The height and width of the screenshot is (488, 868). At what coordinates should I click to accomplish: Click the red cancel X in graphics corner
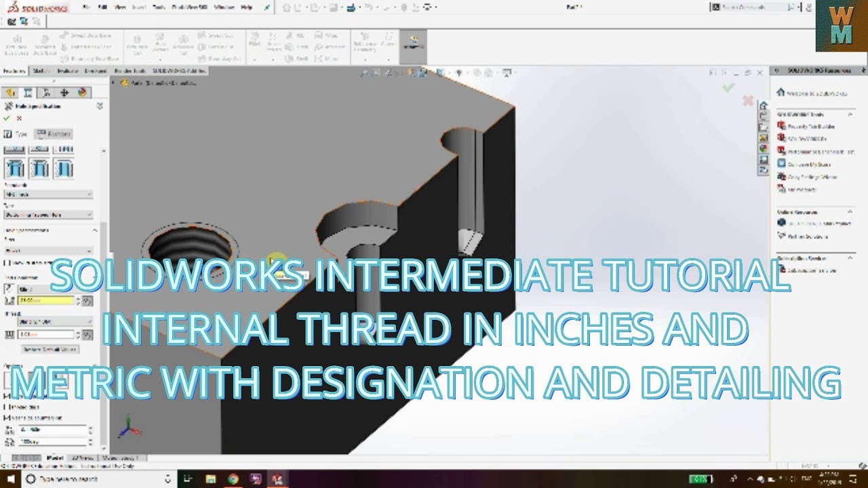click(748, 100)
